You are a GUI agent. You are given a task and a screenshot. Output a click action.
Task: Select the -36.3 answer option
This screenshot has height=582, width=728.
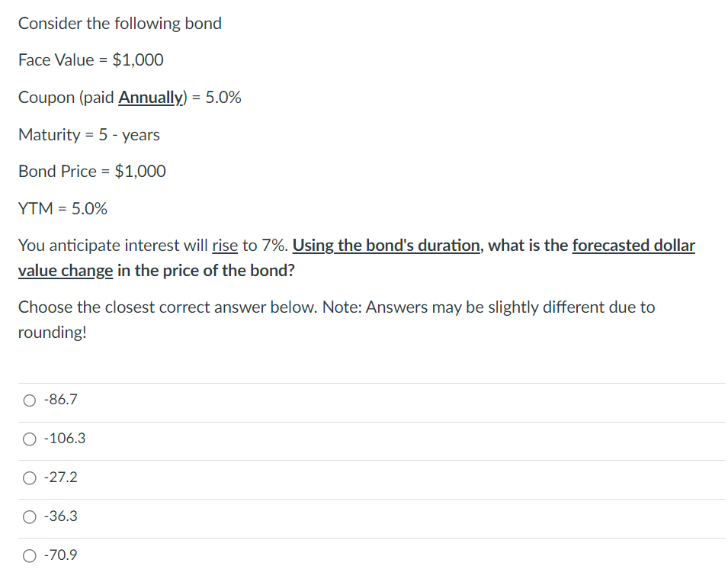pyautogui.click(x=28, y=516)
